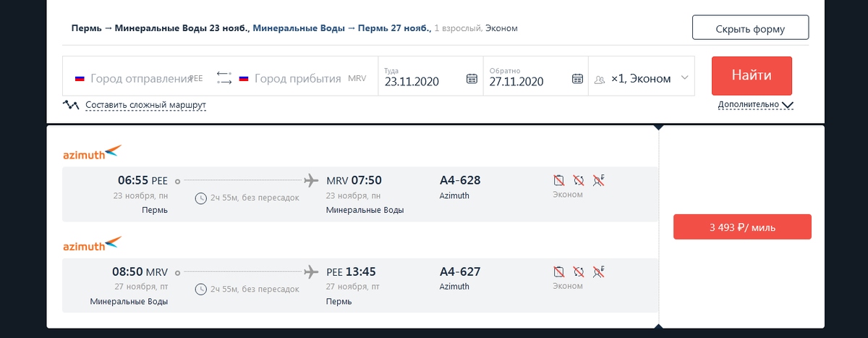Expand the Дополнительно options
The image size is (868, 338).
[x=756, y=105]
